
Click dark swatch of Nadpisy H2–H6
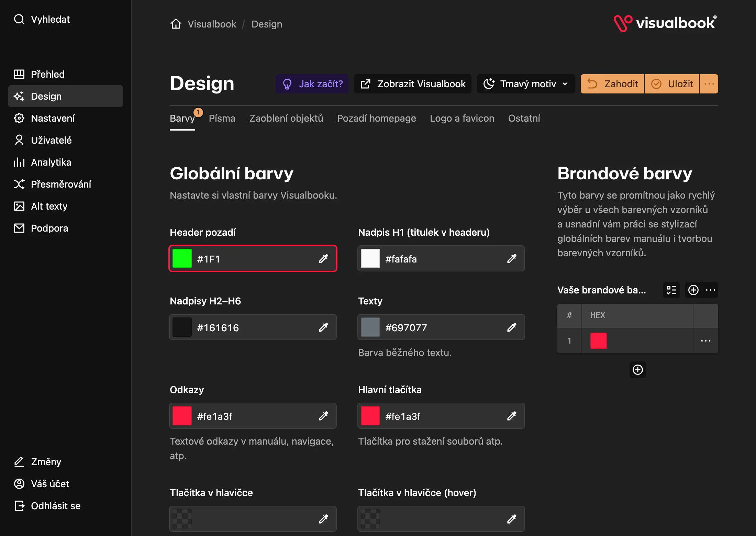(182, 327)
